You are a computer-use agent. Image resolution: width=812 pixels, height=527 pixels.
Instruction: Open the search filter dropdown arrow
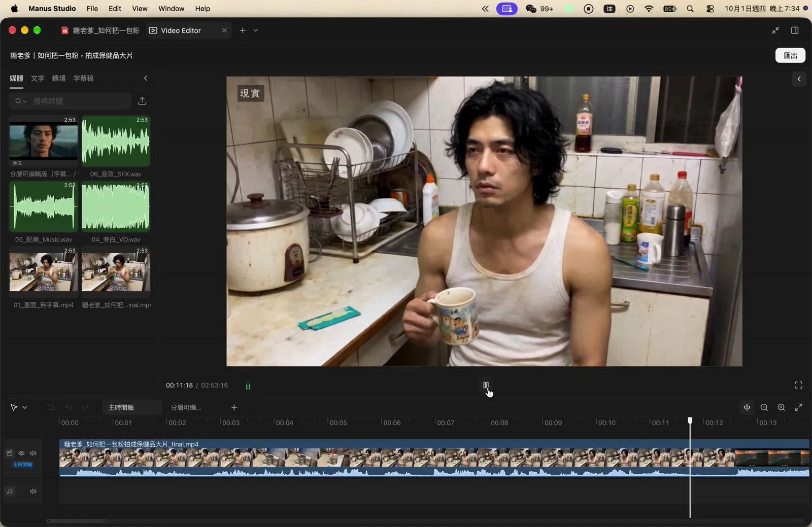24,101
